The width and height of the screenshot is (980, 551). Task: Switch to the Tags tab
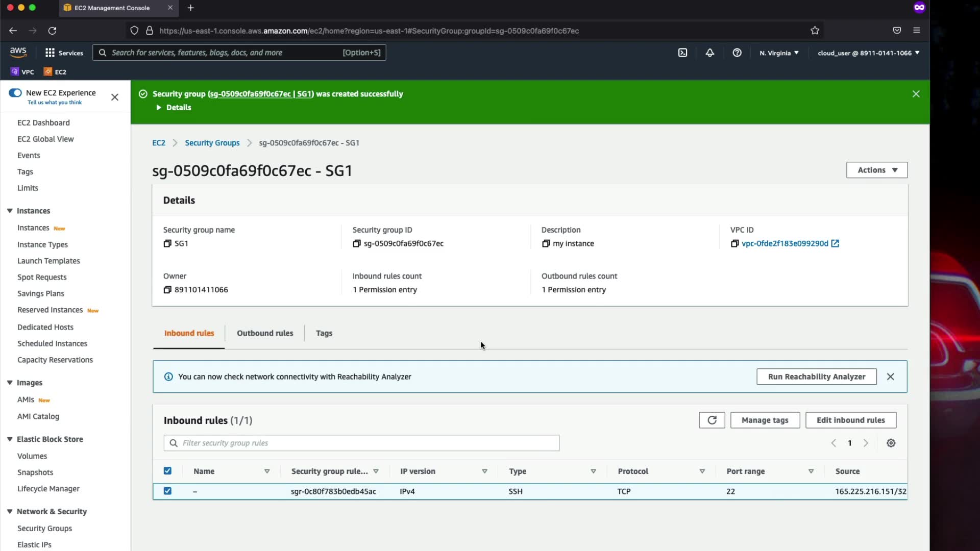[324, 333]
